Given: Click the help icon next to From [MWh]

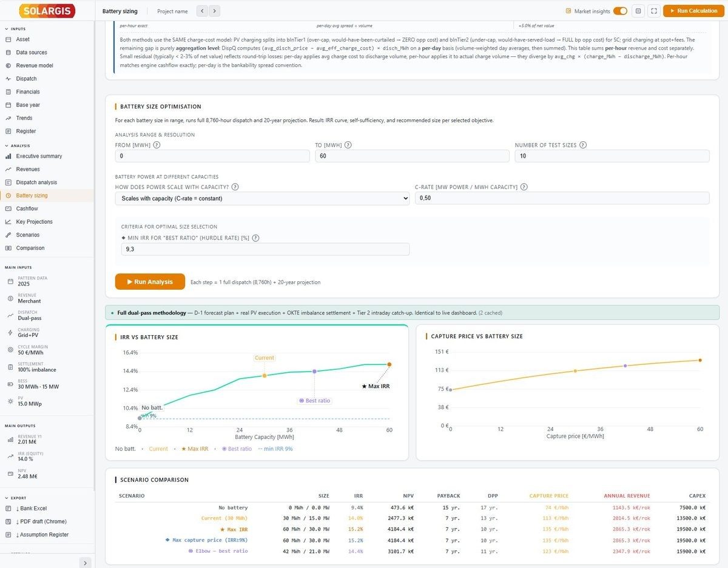Looking at the screenshot, I should pyautogui.click(x=157, y=145).
